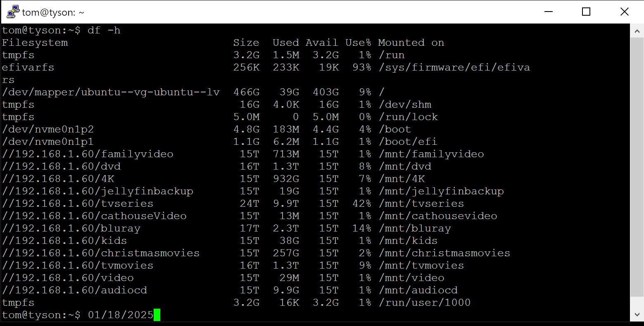
Task: Click the df -h command text
Action: [104, 31]
